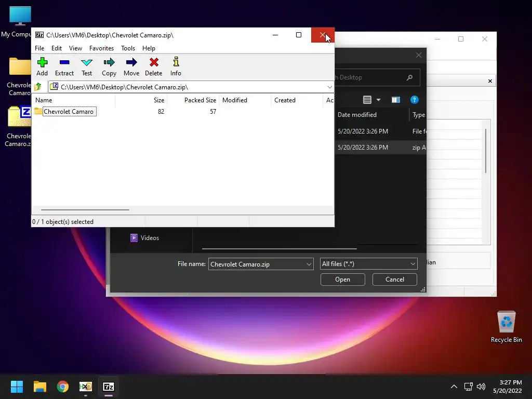Switch to the 7-Zip taskbar icon
532x399 pixels.
(x=109, y=387)
